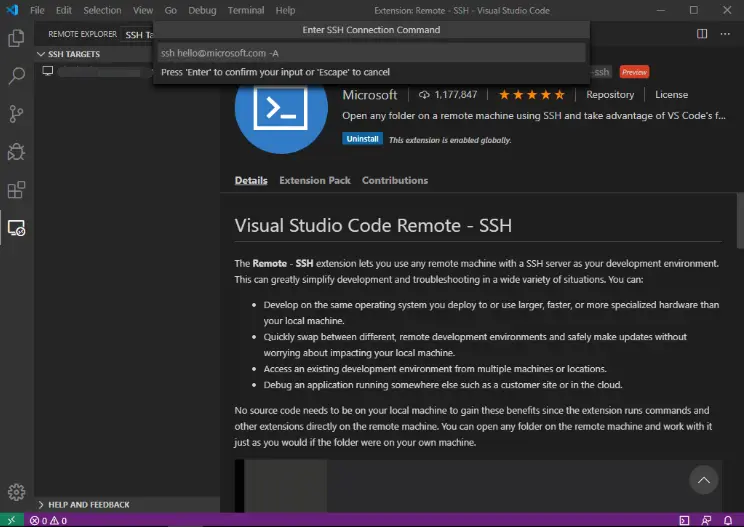Click 'This extension is enabled globally' text
The width and height of the screenshot is (744, 527).
pos(450,140)
